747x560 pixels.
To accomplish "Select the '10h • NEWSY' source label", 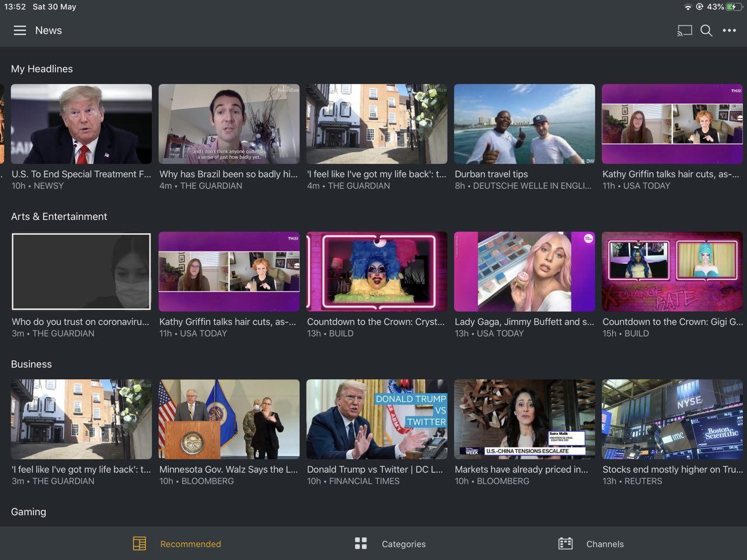I will coord(38,185).
